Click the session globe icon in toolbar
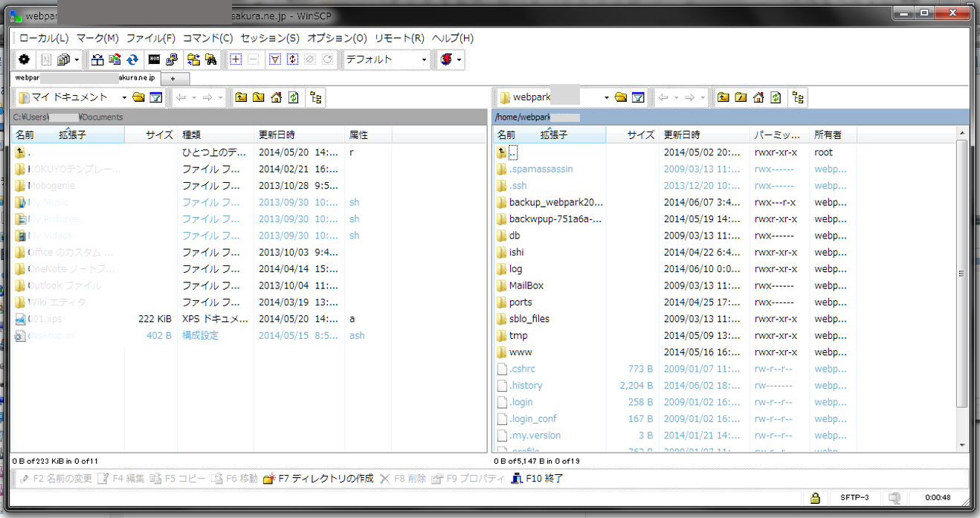 click(x=446, y=59)
